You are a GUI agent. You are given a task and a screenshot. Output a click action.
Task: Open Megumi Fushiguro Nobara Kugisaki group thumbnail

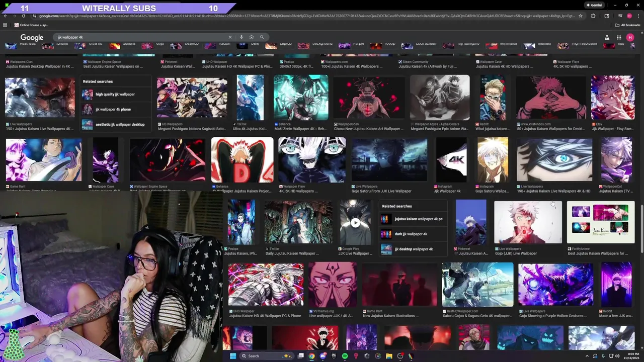(x=192, y=98)
